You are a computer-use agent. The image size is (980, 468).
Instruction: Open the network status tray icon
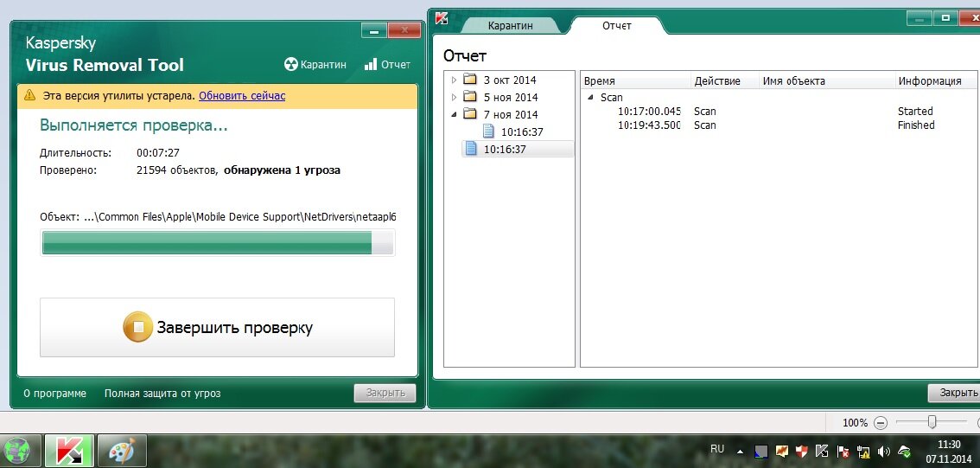863,451
